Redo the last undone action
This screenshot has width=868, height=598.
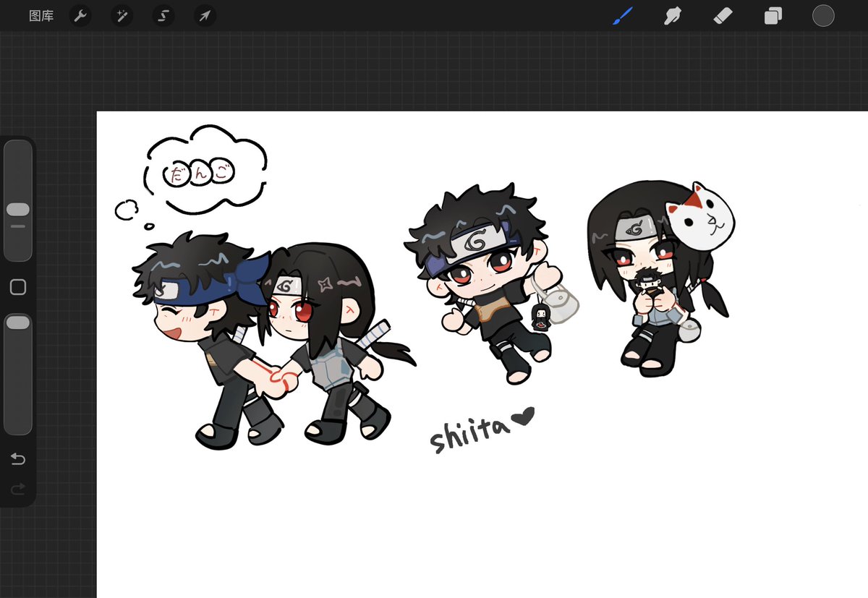tap(18, 490)
